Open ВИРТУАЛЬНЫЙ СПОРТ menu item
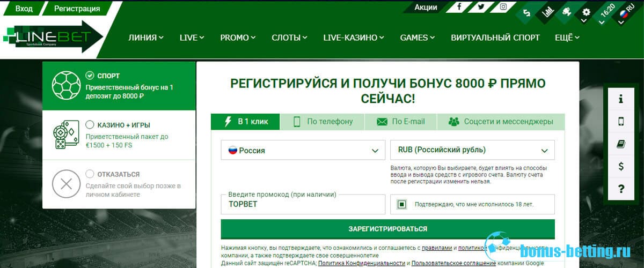 point(495,38)
